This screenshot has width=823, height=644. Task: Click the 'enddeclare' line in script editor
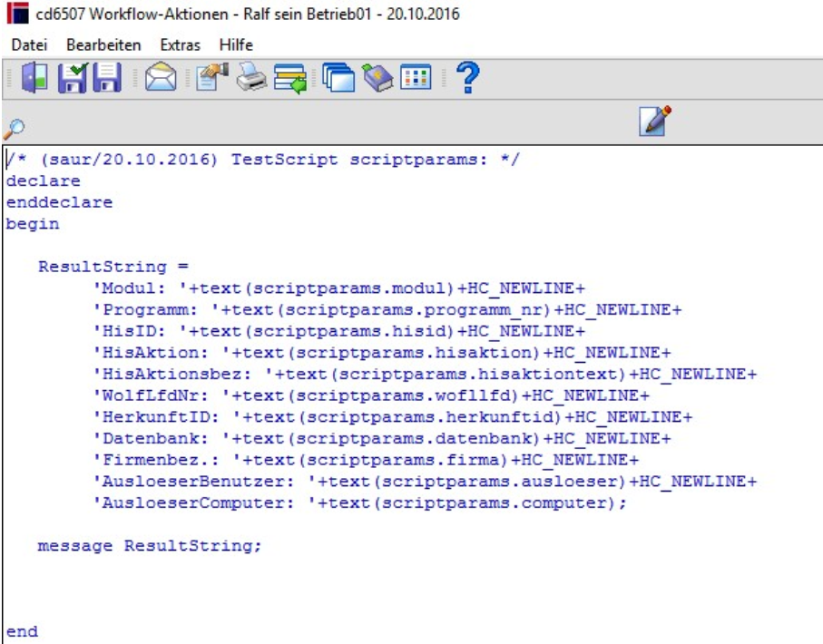[x=59, y=202]
